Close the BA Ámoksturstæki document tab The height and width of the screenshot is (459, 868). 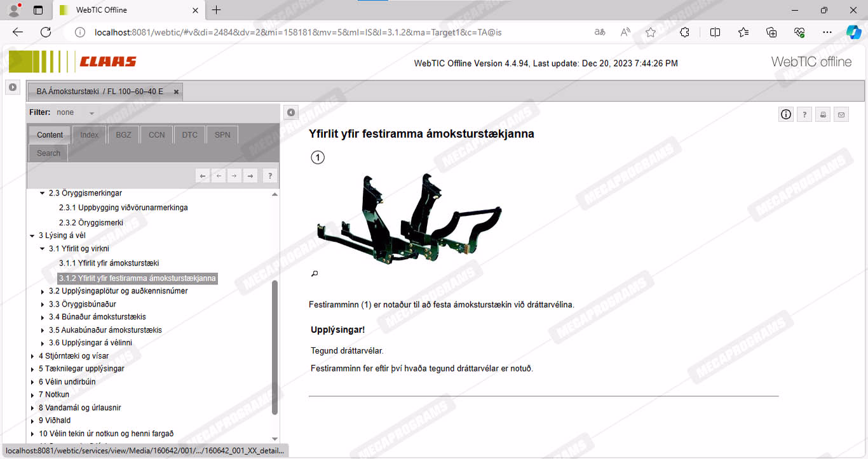point(176,92)
